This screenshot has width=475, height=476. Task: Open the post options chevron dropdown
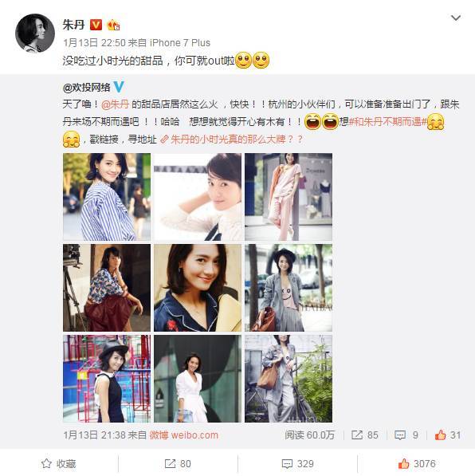456,18
